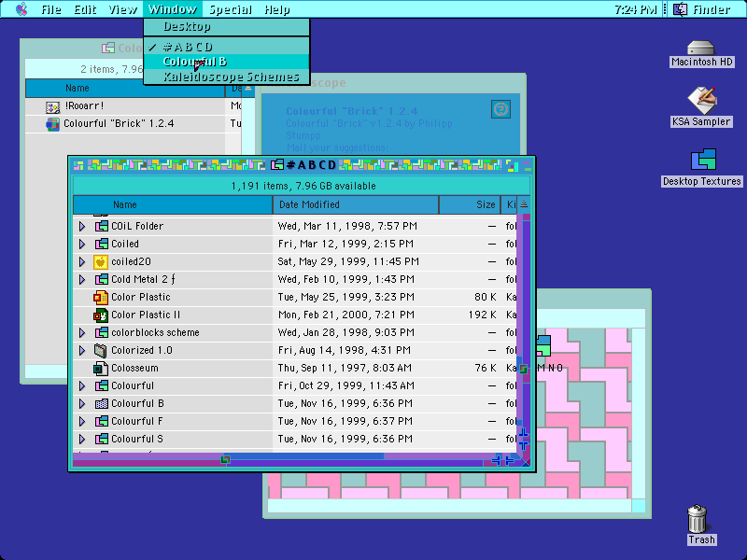747x560 pixels.
Task: Click the Cold Metal 2 ƒ folder icon
Action: pos(102,279)
